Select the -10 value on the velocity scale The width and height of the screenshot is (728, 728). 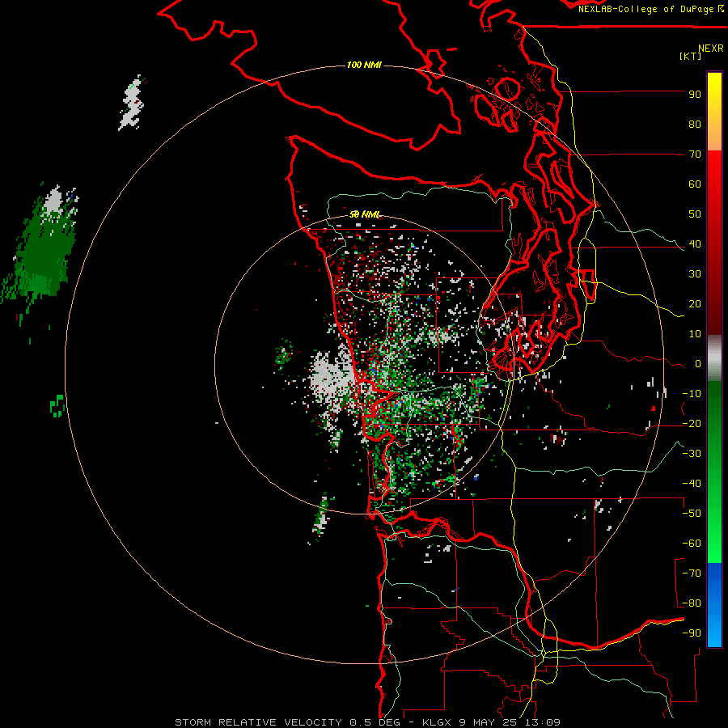692,394
